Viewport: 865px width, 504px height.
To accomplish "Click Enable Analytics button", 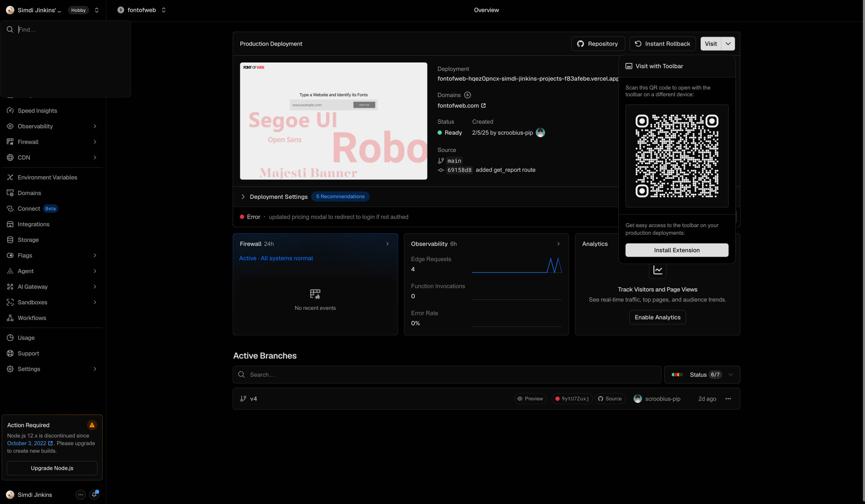I will click(657, 317).
